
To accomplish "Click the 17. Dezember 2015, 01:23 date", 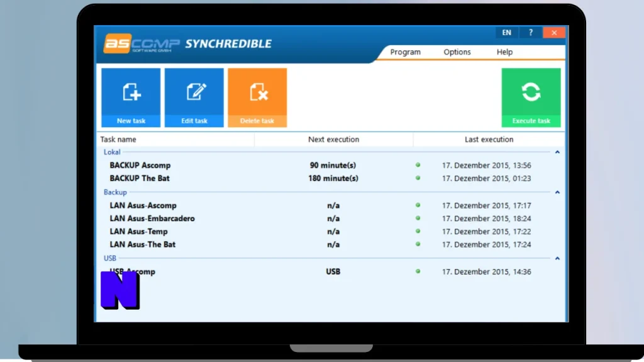I will coord(486,178).
